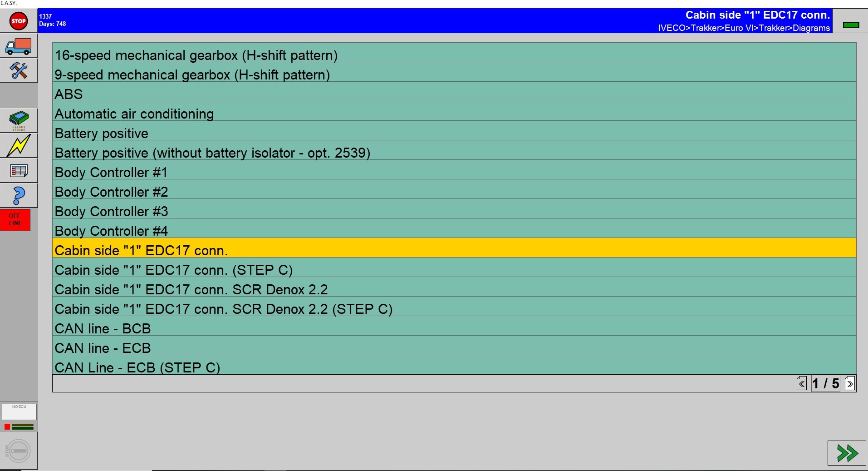Select the ABS diagram entry
868x471 pixels.
click(x=454, y=94)
